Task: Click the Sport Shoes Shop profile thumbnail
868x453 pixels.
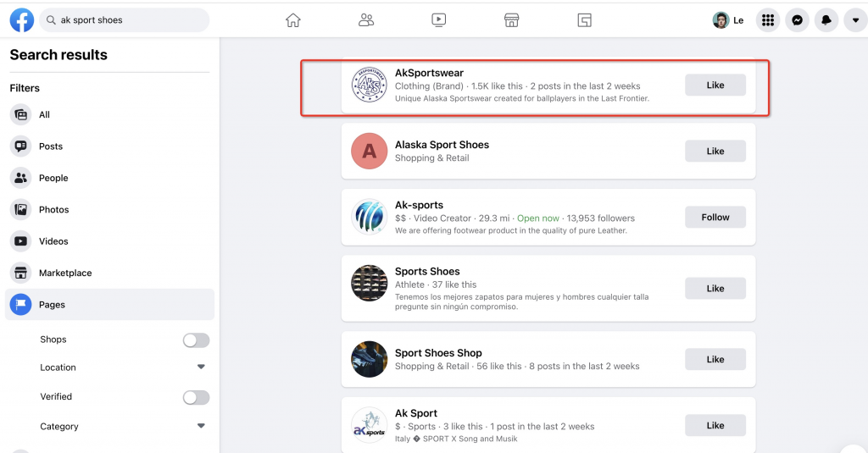Action: tap(370, 359)
